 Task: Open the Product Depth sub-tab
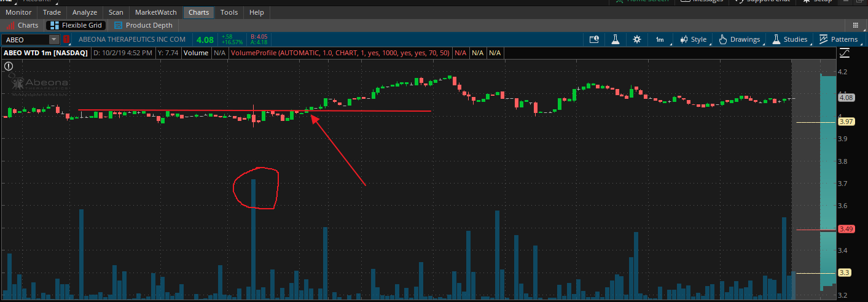tap(144, 25)
